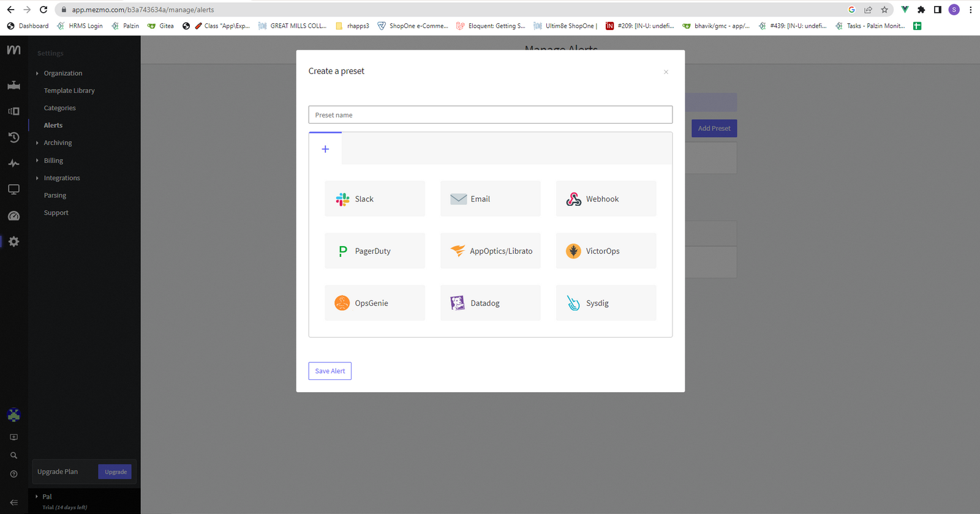This screenshot has height=514, width=980.
Task: Open the HRMS Login bookmark
Action: (x=80, y=26)
